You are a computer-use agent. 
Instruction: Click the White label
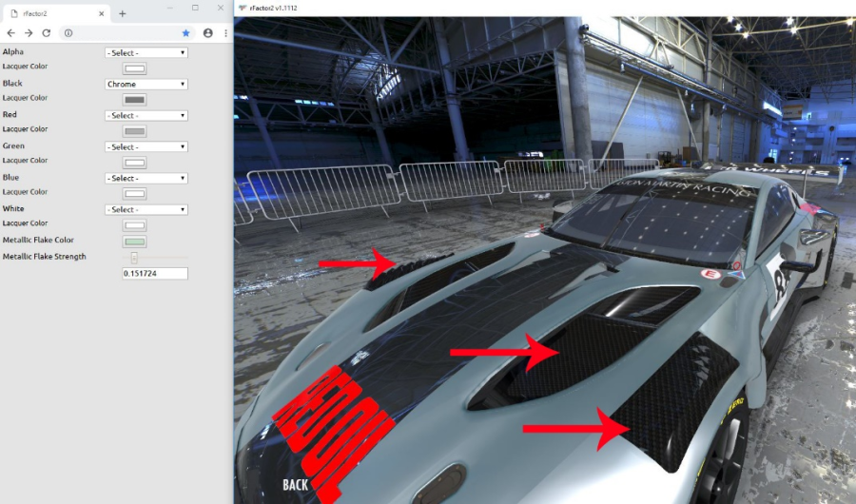(13, 208)
